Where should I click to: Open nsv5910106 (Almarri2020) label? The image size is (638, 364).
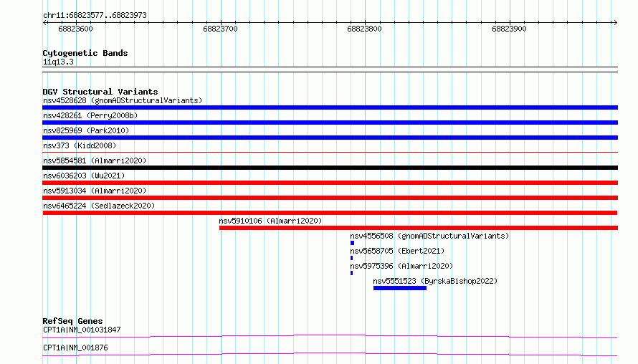(270, 221)
